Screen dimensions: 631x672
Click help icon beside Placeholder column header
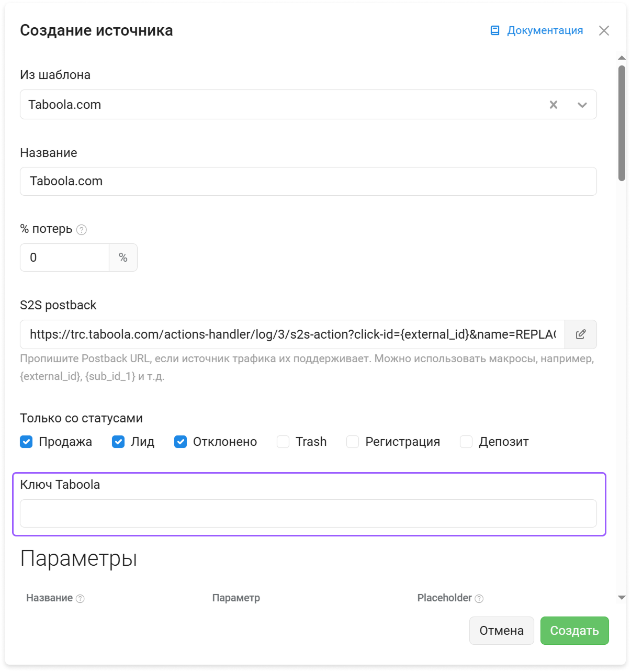tap(479, 599)
